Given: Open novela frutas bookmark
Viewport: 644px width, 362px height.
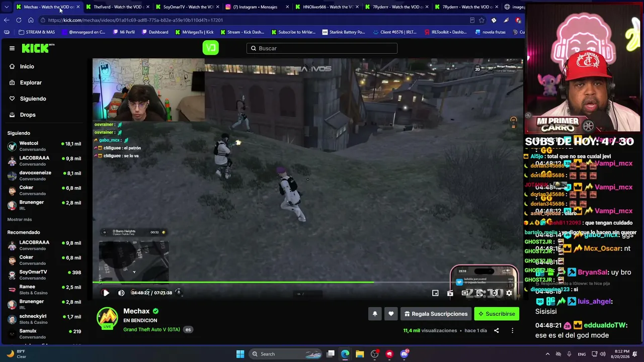Looking at the screenshot, I should 490,32.
